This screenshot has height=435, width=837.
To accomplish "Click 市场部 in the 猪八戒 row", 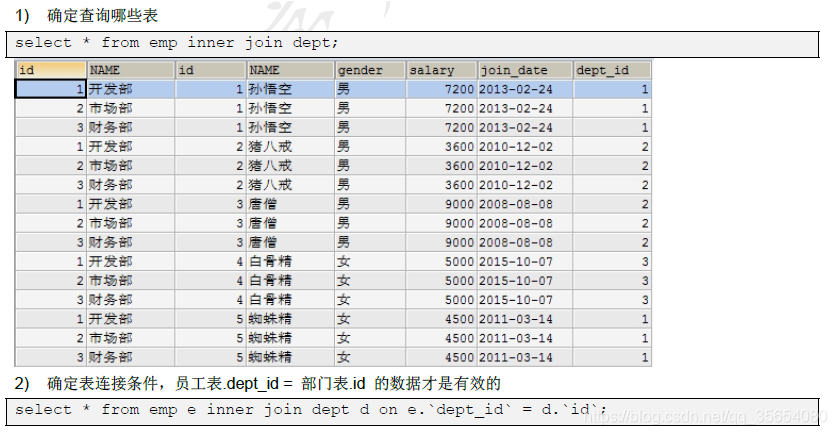I will coord(110,166).
